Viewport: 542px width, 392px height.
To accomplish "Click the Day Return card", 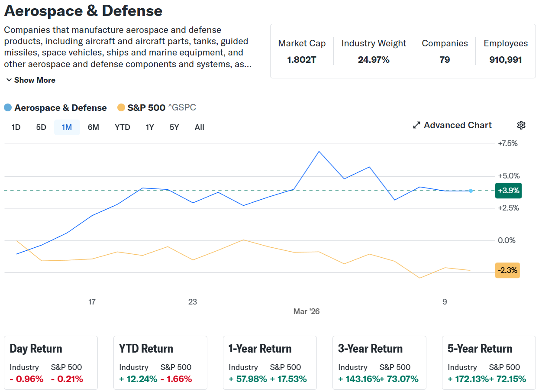I will pyautogui.click(x=51, y=363).
